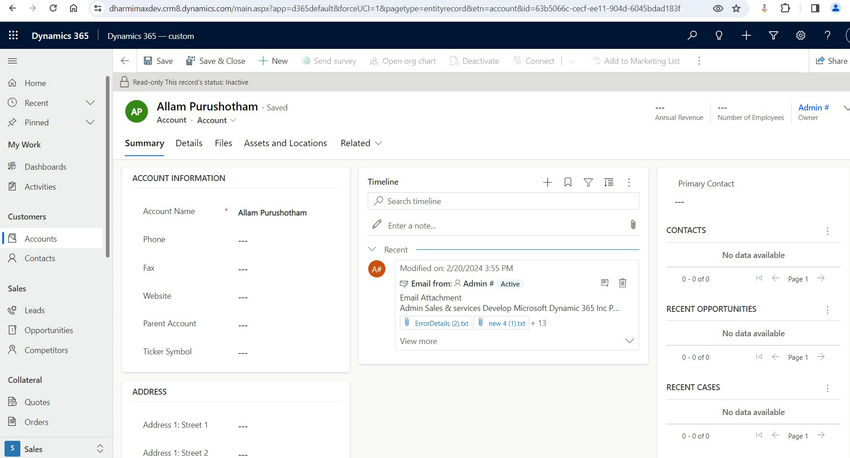Bookmark this page with the star icon
Image resolution: width=850 pixels, height=458 pixels.
pyautogui.click(x=736, y=8)
